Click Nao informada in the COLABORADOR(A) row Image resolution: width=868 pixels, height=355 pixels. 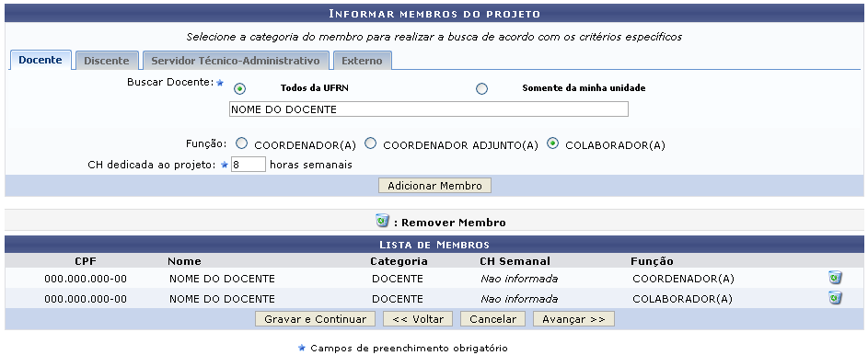click(519, 299)
